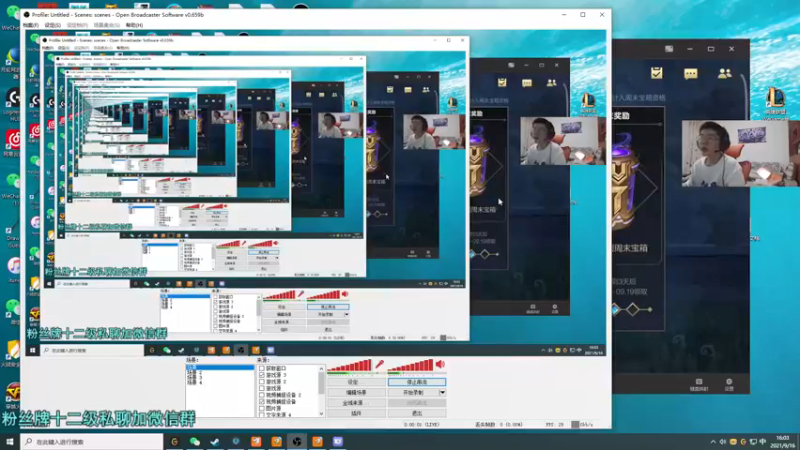Open the 场景集合 scene collection menu

[107, 25]
